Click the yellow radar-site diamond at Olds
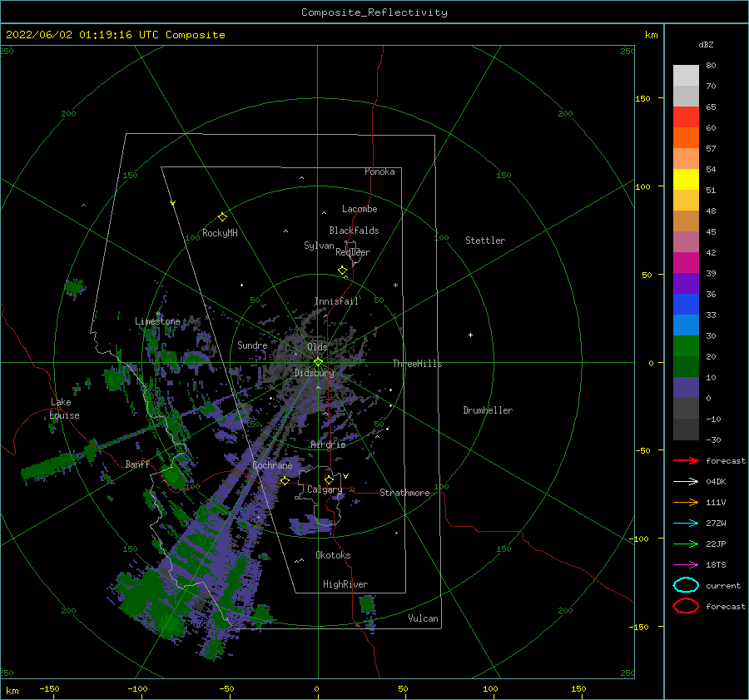The height and width of the screenshot is (700, 749). coord(318,362)
